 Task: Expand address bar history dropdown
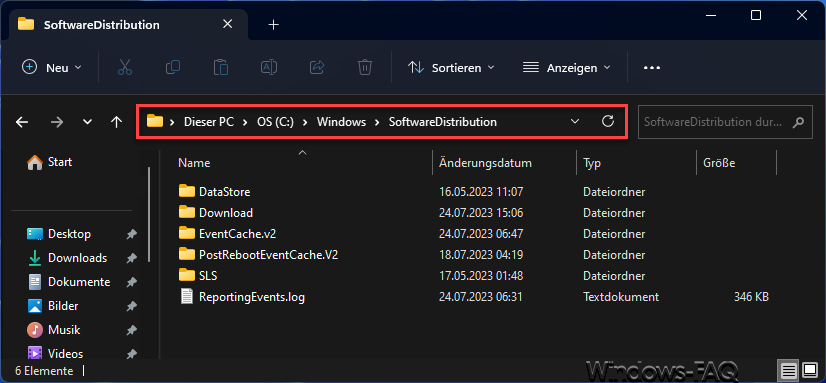575,122
